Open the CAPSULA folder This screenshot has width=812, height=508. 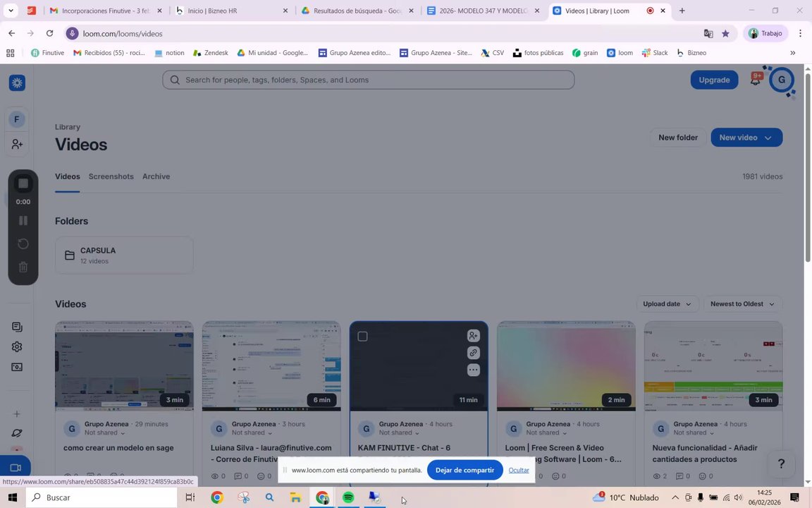(124, 255)
